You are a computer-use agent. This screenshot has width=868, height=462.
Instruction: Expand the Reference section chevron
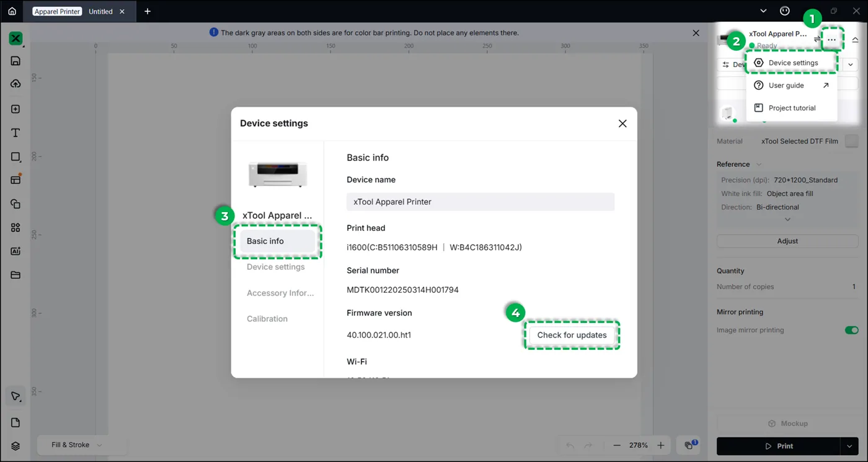(x=759, y=164)
